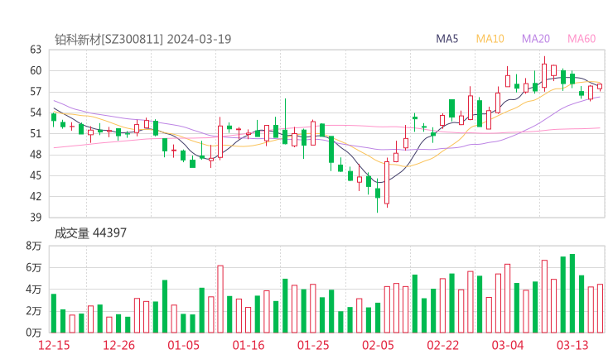Click the stock title 铂科新材[SZ300811] 2024-03-19
This screenshot has width=613, height=364.
[142, 39]
